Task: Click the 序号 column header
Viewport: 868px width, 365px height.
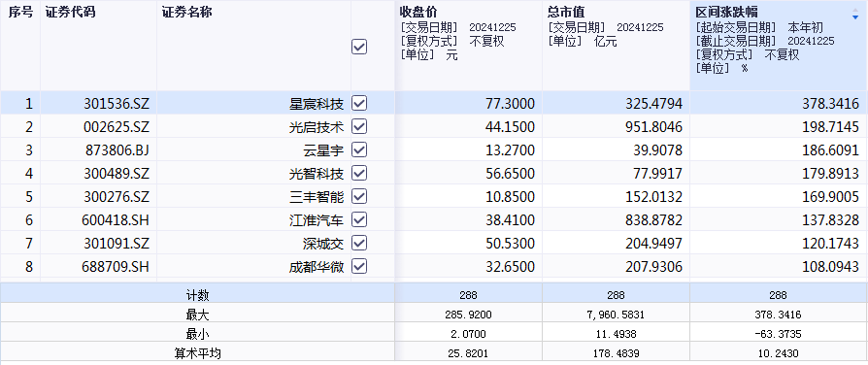Action: (x=20, y=13)
